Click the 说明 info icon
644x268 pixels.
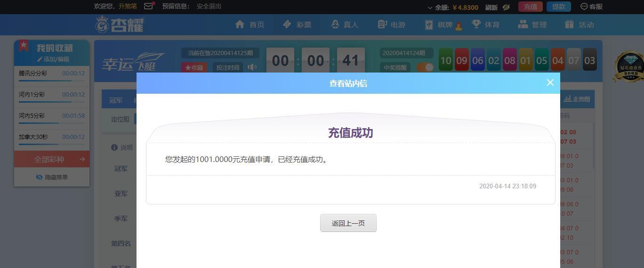pyautogui.click(x=114, y=147)
